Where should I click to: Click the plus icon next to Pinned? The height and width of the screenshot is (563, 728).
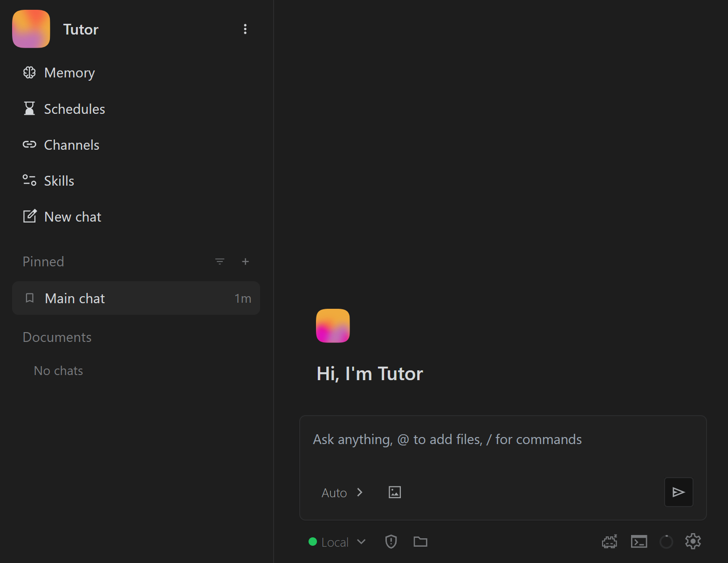[246, 262]
